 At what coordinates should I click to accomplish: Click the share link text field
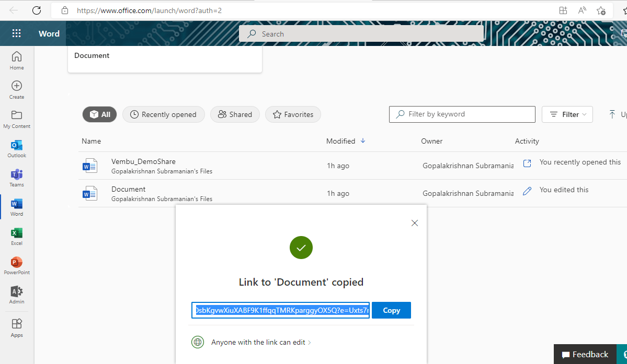coord(281,310)
